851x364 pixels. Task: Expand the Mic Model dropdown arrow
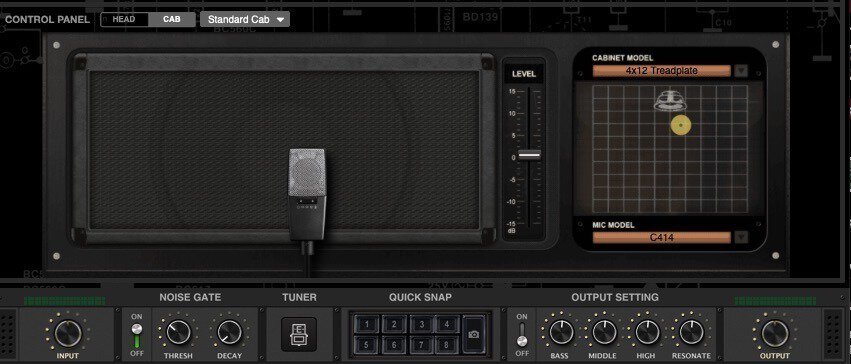pyautogui.click(x=741, y=237)
